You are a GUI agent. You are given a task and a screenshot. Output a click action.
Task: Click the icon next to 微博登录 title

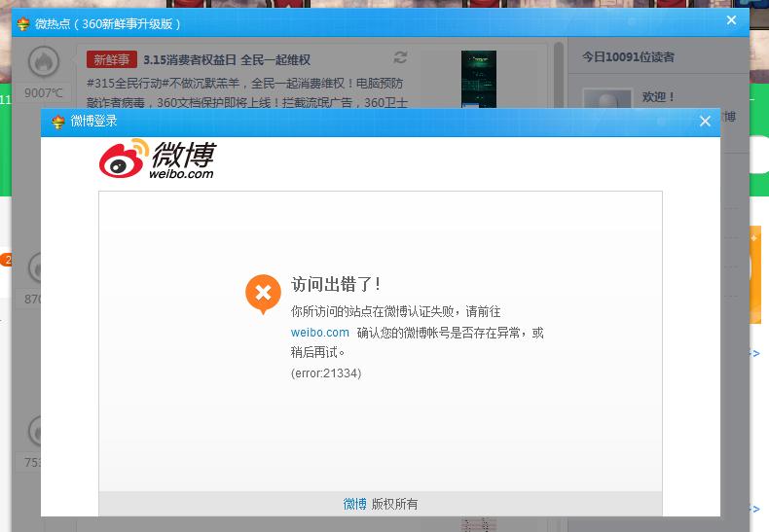(x=58, y=122)
